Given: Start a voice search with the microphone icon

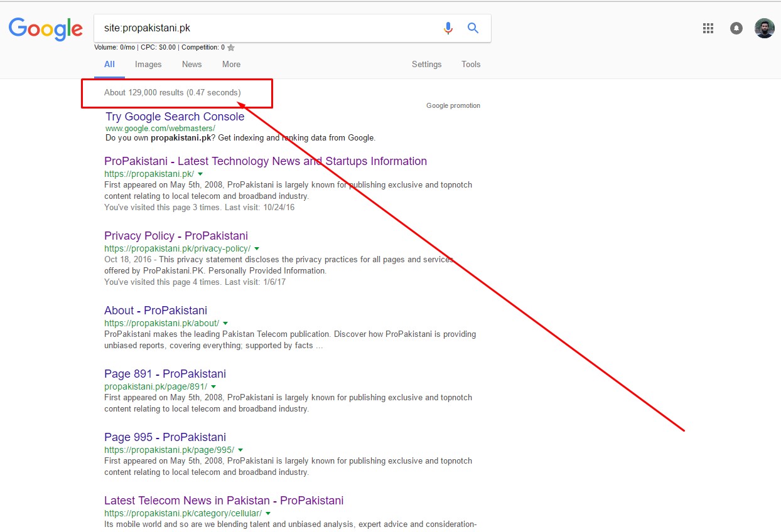Looking at the screenshot, I should pyautogui.click(x=448, y=28).
